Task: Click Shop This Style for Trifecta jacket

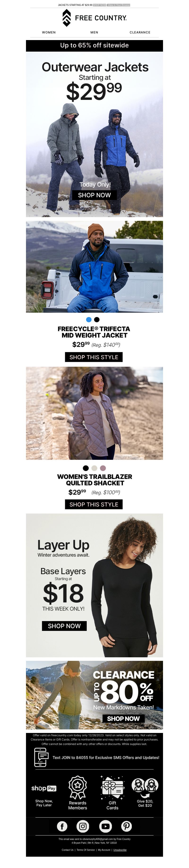Action: [x=94, y=357]
